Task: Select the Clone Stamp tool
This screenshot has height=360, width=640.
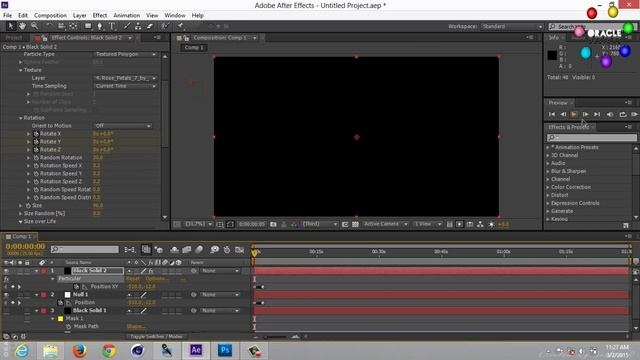Action: (x=138, y=26)
